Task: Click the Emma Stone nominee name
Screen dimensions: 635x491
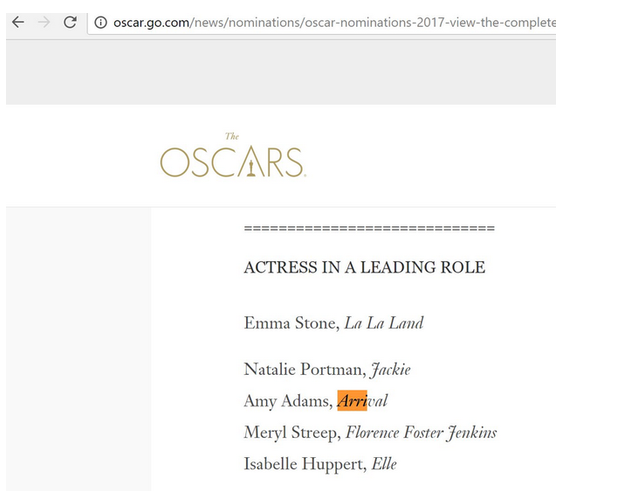Action: tap(290, 323)
